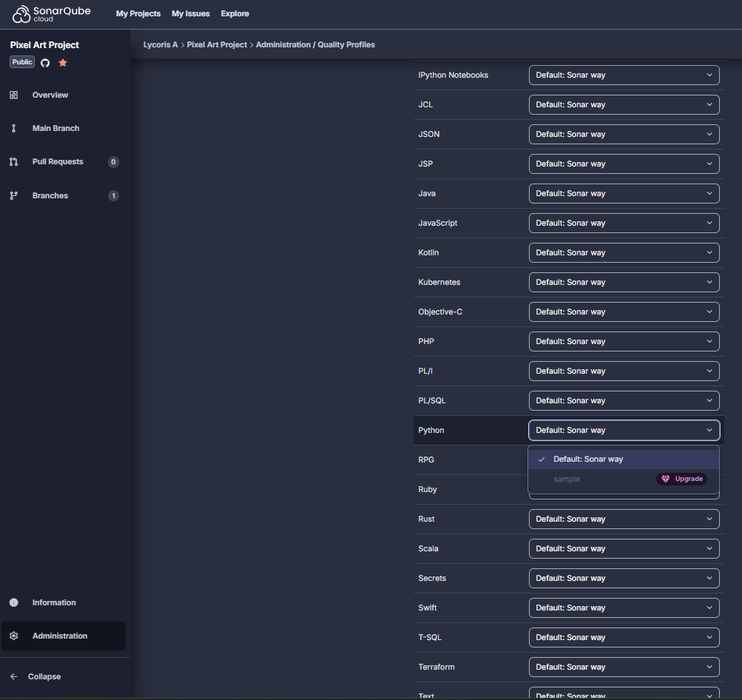Open the Scala profile dropdown

[x=624, y=548]
